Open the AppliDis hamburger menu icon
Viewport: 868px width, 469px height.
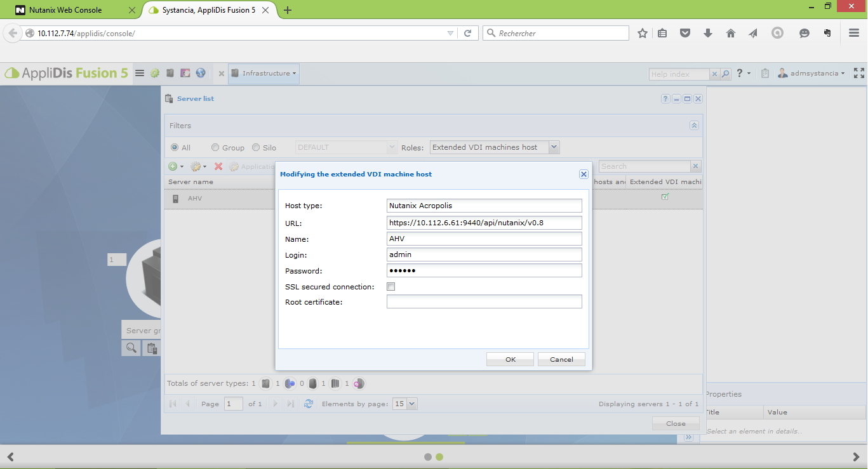(x=140, y=74)
